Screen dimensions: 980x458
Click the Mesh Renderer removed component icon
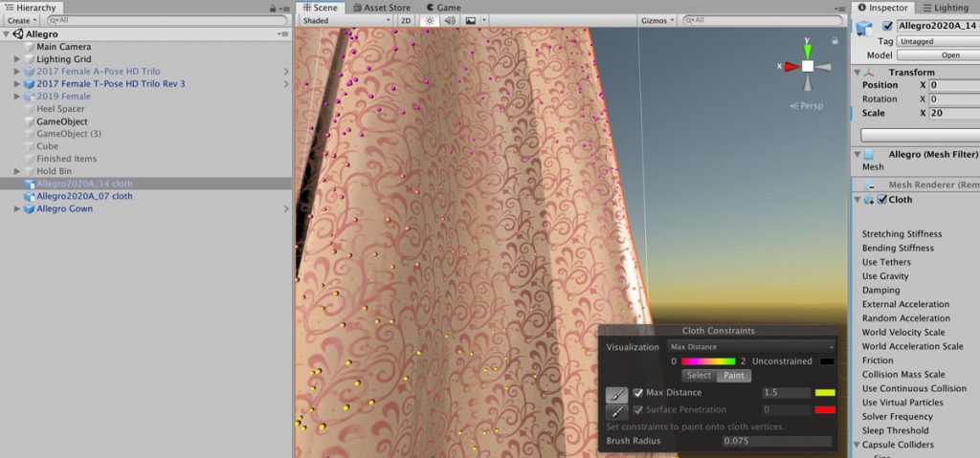tap(869, 185)
